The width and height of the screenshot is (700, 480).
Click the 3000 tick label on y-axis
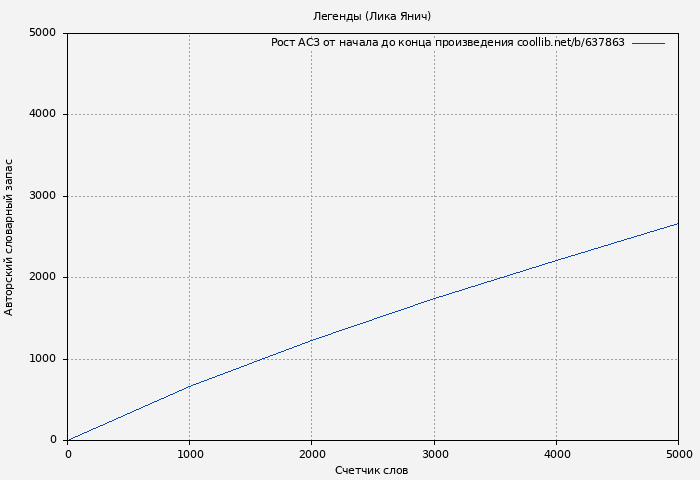pyautogui.click(x=43, y=196)
